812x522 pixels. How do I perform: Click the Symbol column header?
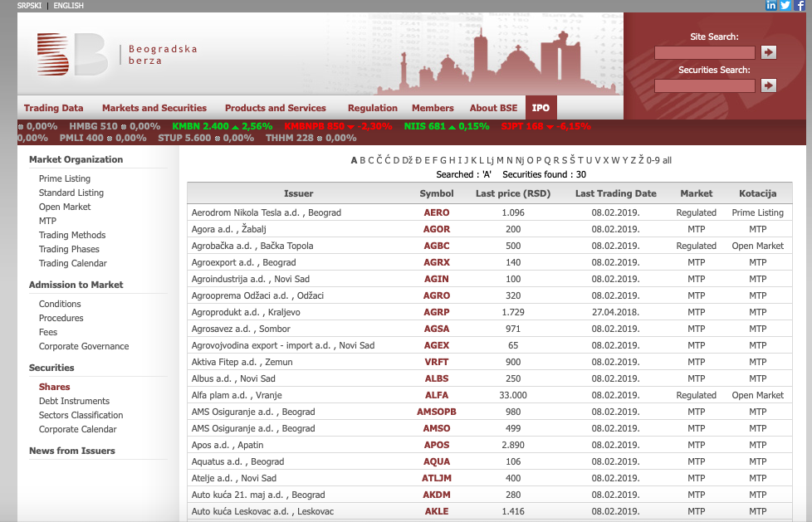437,193
